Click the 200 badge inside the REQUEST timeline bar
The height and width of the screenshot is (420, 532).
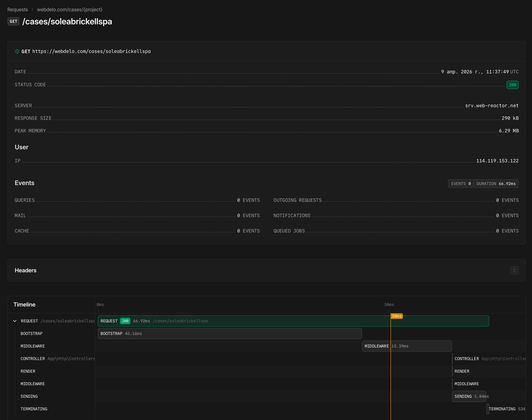(125, 321)
